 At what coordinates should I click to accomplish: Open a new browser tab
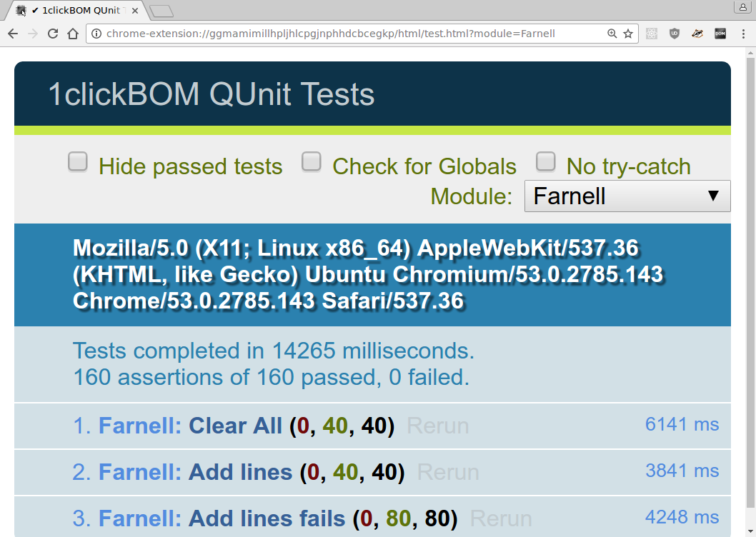pos(161,11)
